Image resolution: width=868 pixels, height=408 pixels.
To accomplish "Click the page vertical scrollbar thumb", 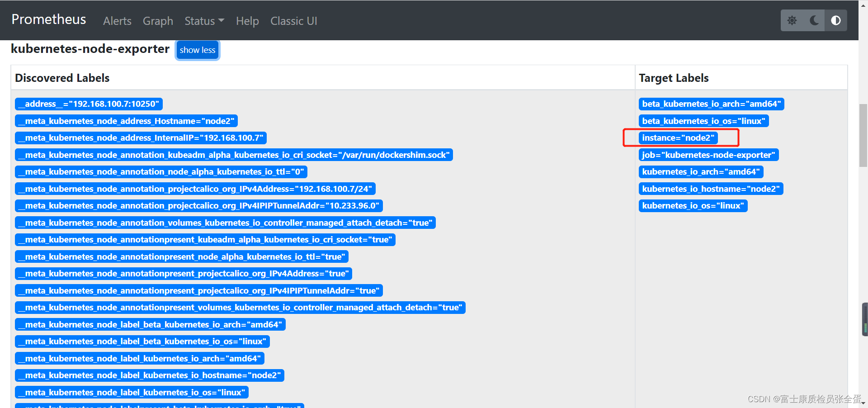I will pyautogui.click(x=863, y=136).
